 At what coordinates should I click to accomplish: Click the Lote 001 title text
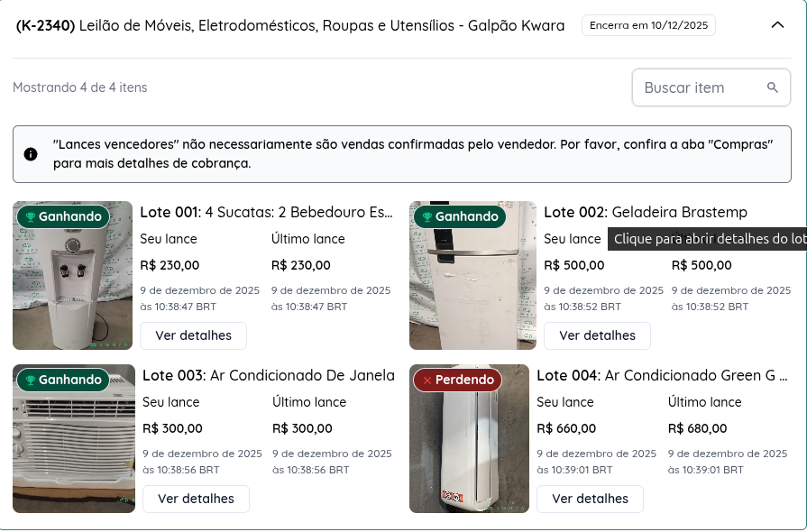tap(266, 213)
